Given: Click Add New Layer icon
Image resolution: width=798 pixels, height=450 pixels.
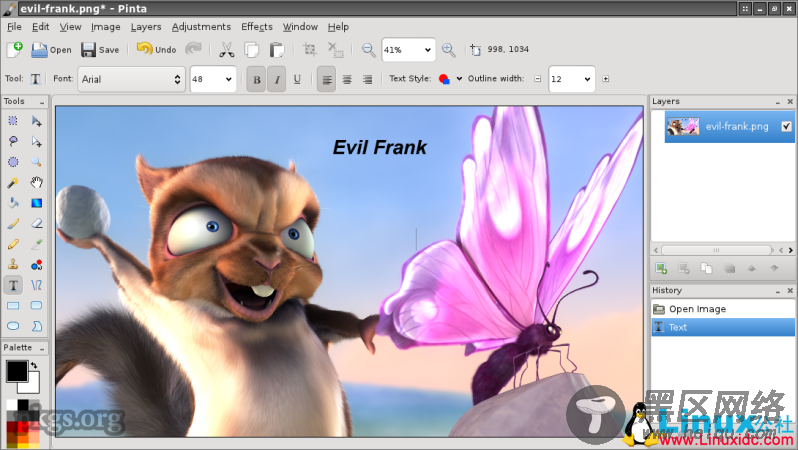Looking at the screenshot, I should click(661, 268).
